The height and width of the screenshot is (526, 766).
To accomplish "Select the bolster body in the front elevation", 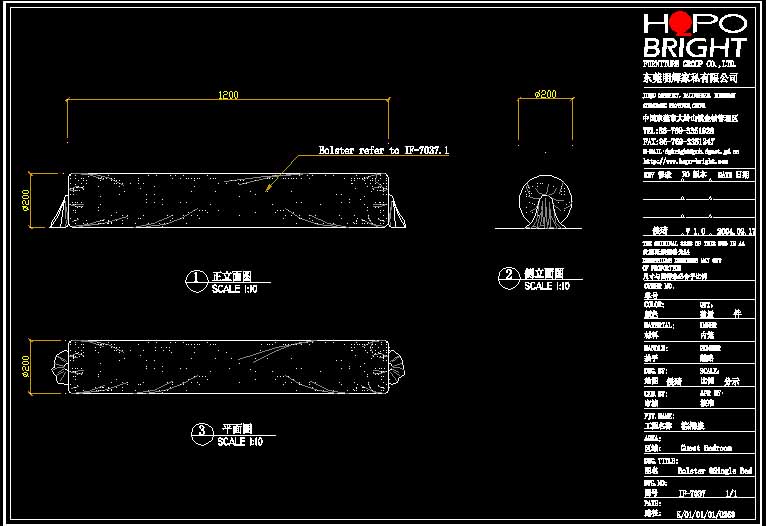I will pyautogui.click(x=228, y=200).
